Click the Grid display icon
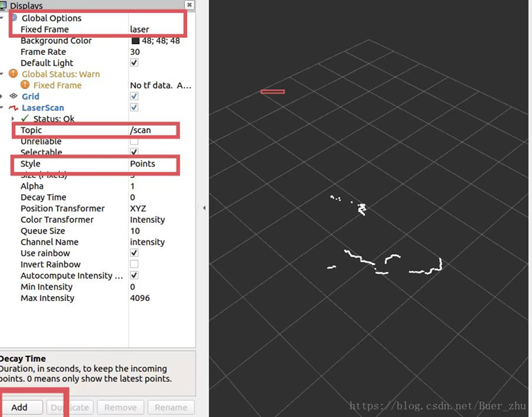Image resolution: width=532 pixels, height=417 pixels. coord(14,96)
